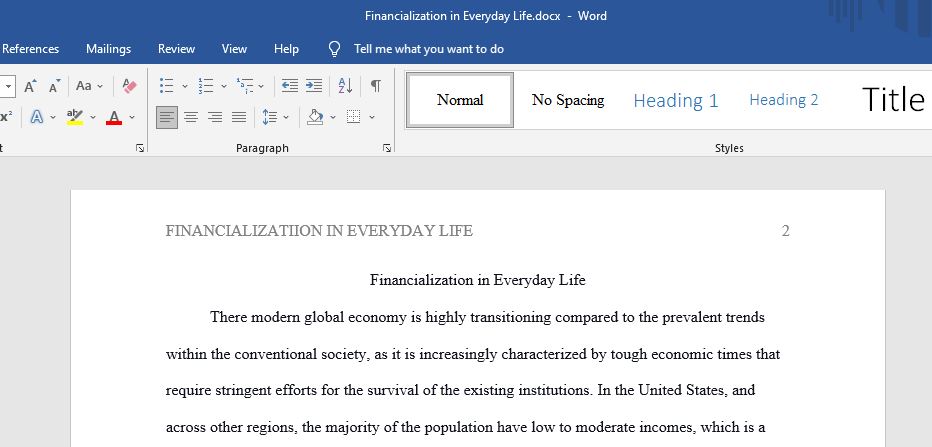Click 'low to moderate incomes' text
Viewport: 932px width, 447px height.
click(x=613, y=427)
